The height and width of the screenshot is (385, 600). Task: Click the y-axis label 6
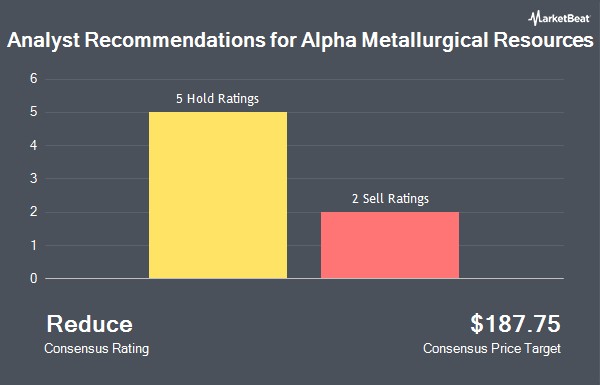34,79
